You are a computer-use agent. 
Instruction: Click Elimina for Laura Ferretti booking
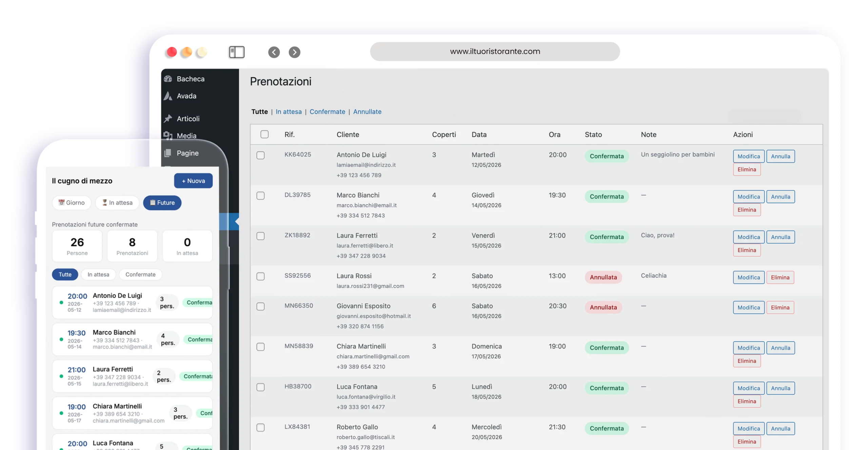click(747, 250)
